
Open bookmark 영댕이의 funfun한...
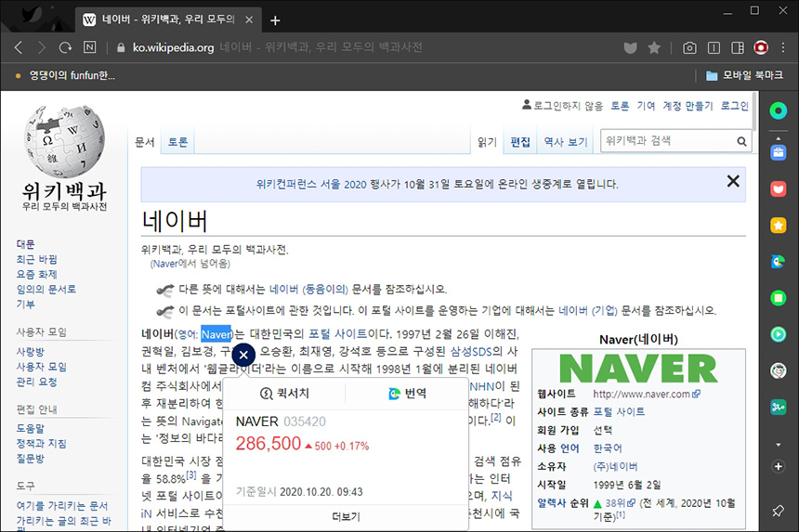[x=66, y=76]
